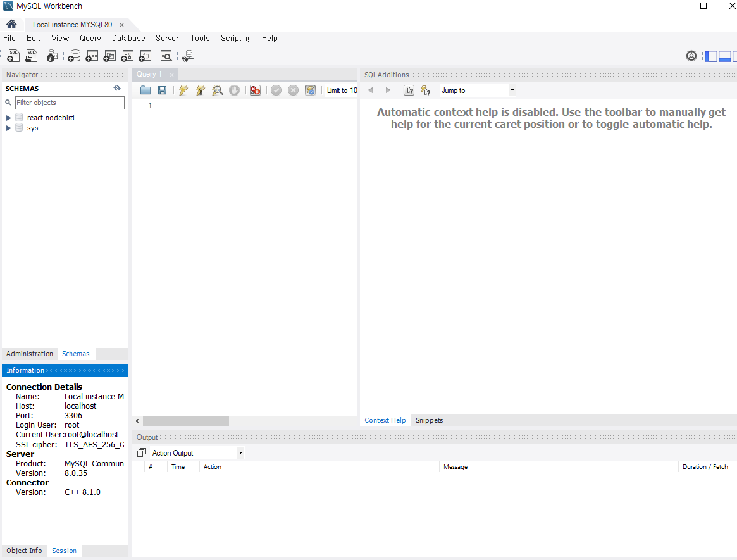Create a new view icon
This screenshot has width=737, height=560.
pyautogui.click(x=109, y=56)
